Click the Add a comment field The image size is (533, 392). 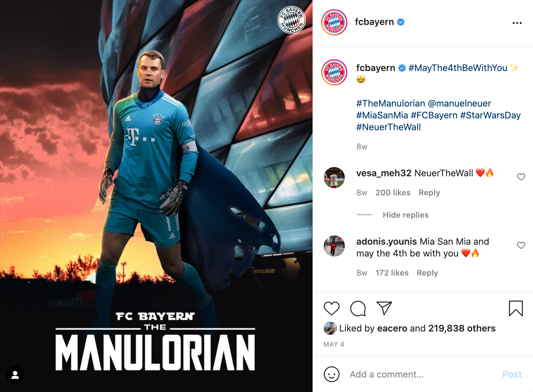(423, 374)
